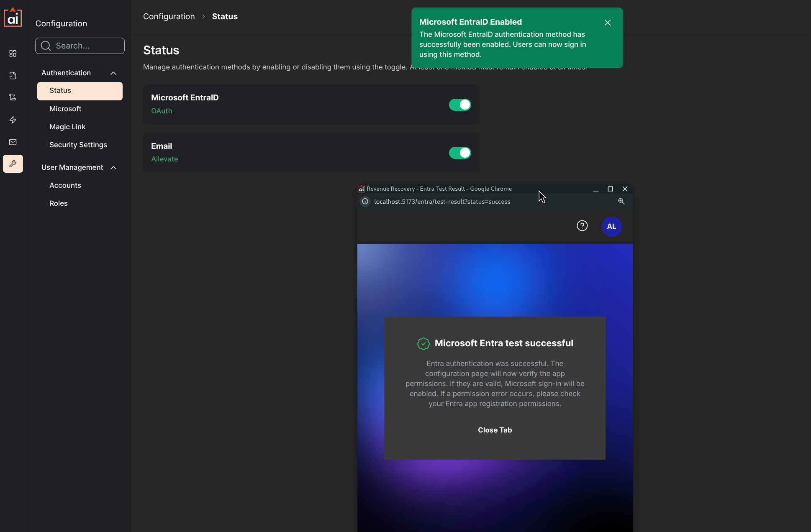Toggle off Microsoft EntraID authentication
This screenshot has width=811, height=532.
tap(460, 105)
